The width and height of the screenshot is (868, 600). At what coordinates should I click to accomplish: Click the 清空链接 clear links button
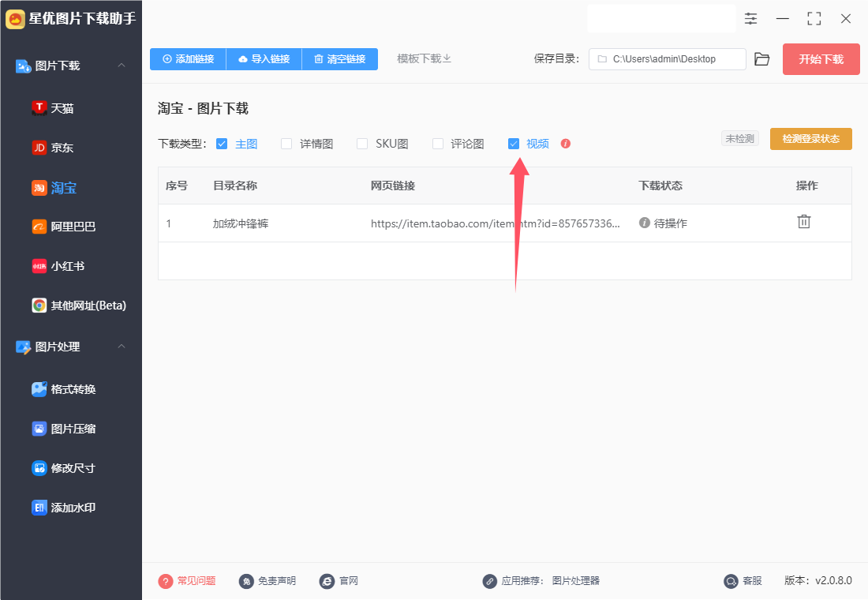pos(340,58)
